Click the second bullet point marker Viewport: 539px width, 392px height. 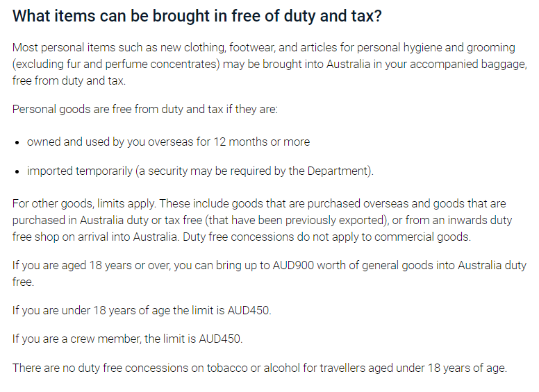tap(17, 171)
